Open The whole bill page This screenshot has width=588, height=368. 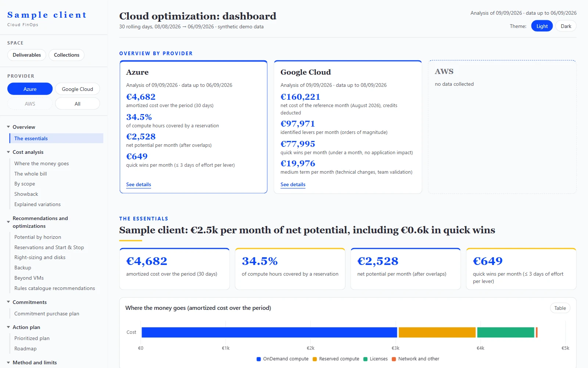click(x=31, y=174)
